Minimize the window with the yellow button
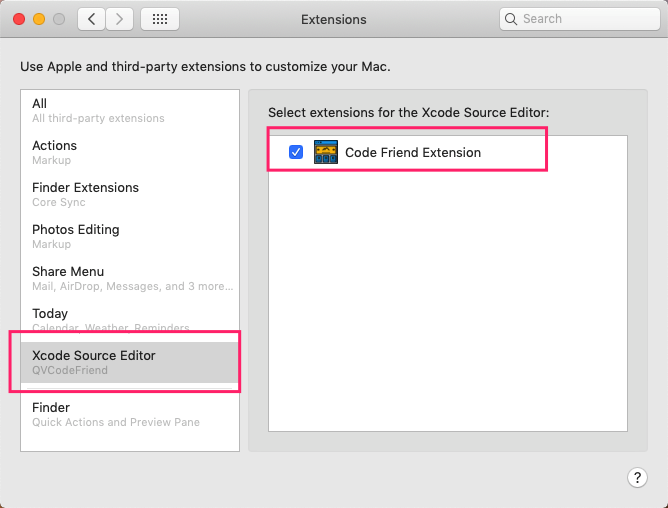The image size is (668, 508). [x=39, y=19]
